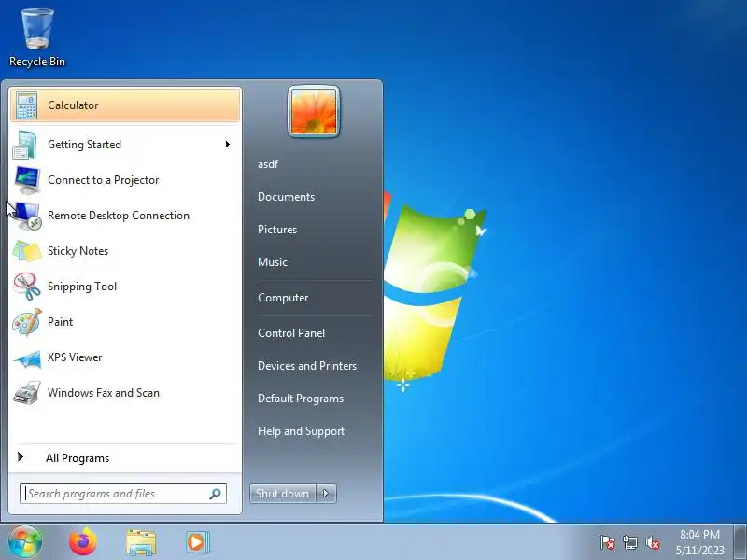747x560 pixels.
Task: Expand All Programs arrow
Action: pos(21,457)
